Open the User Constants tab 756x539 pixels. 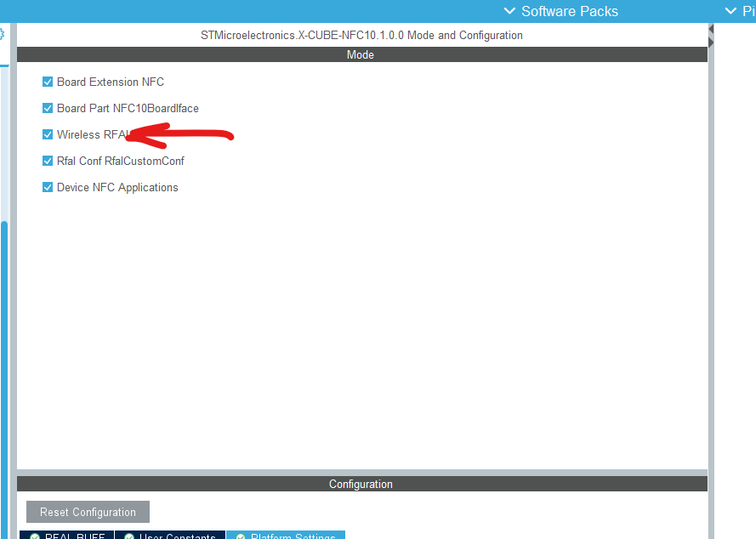click(170, 535)
